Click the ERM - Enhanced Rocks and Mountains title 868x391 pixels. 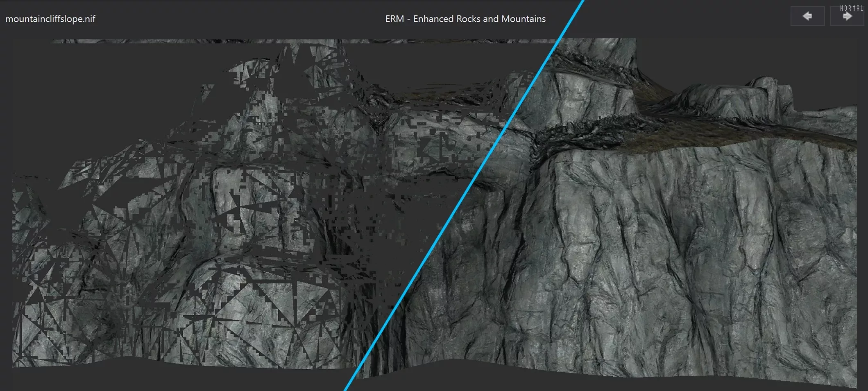[x=465, y=19]
